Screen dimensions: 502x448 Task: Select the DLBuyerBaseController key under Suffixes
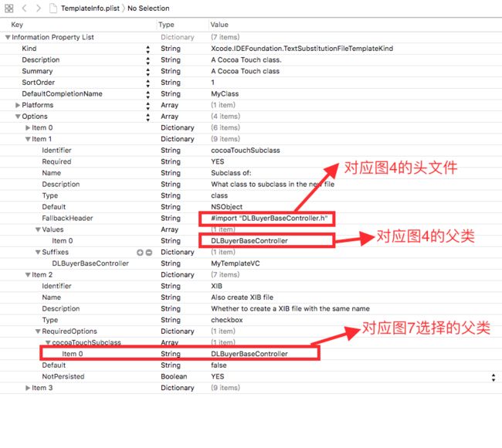click(x=90, y=263)
